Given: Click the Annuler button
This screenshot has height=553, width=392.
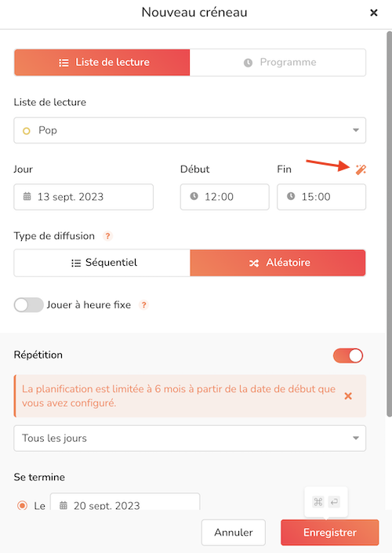Looking at the screenshot, I should pyautogui.click(x=234, y=532).
